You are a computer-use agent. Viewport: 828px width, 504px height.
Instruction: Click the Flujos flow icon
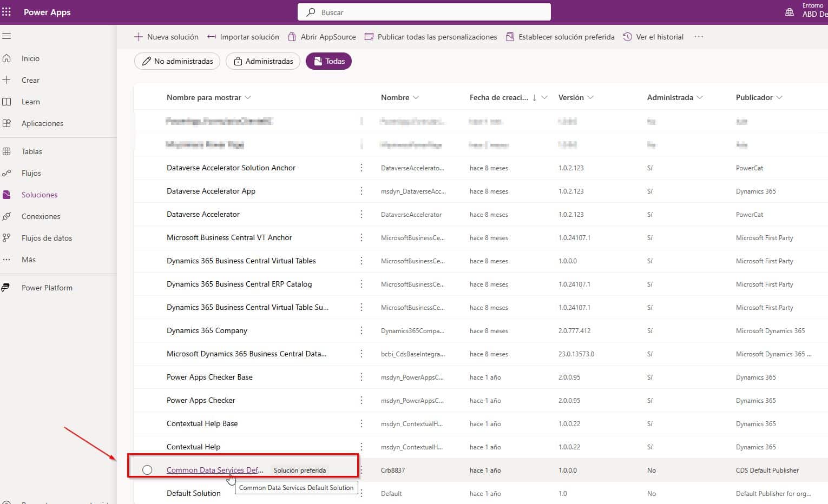pos(6,173)
